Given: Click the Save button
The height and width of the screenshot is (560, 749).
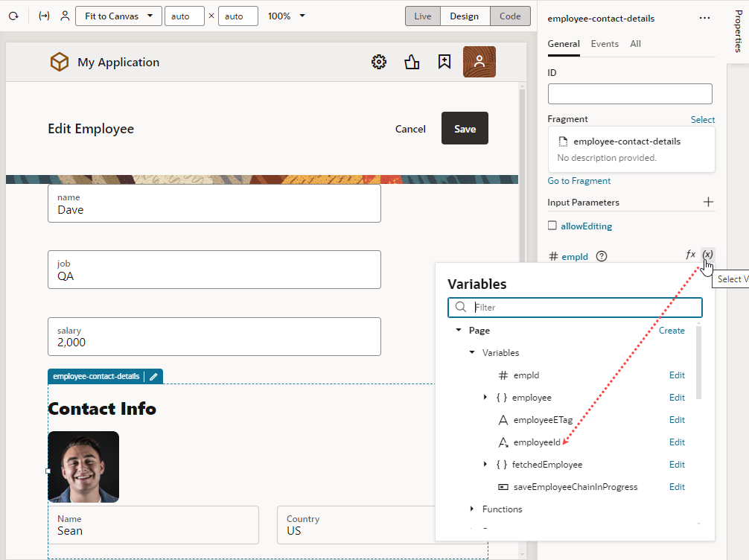Looking at the screenshot, I should coord(465,128).
